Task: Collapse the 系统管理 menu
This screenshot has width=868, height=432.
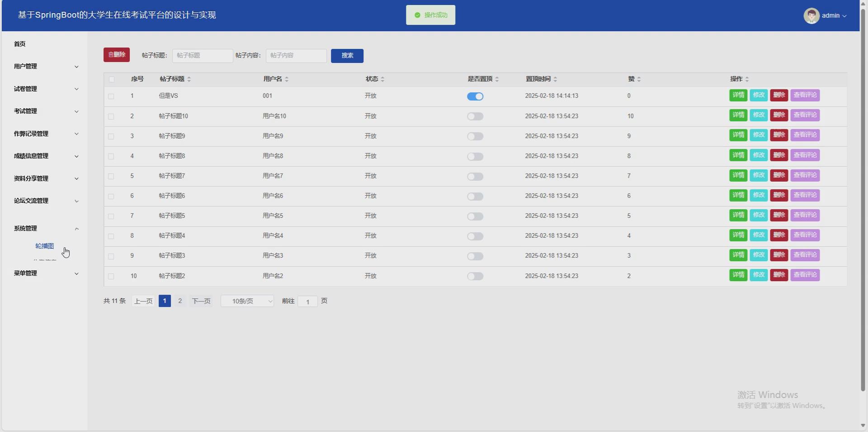Action: [46, 229]
